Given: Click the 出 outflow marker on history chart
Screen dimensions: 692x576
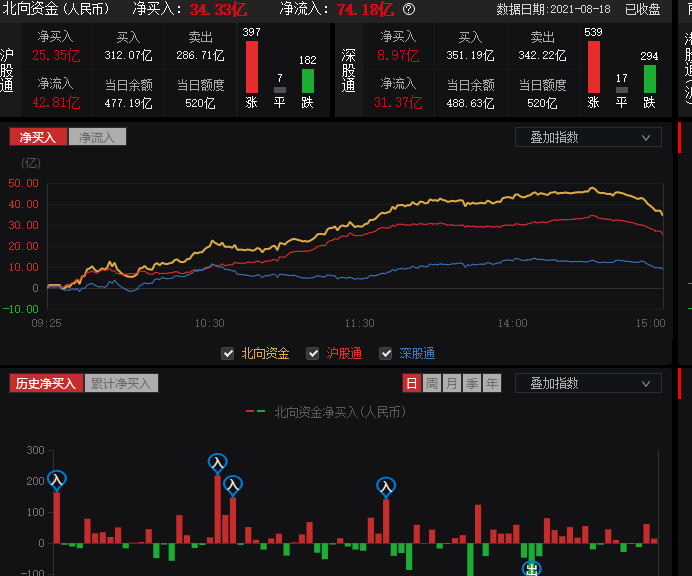Looking at the screenshot, I should [532, 568].
